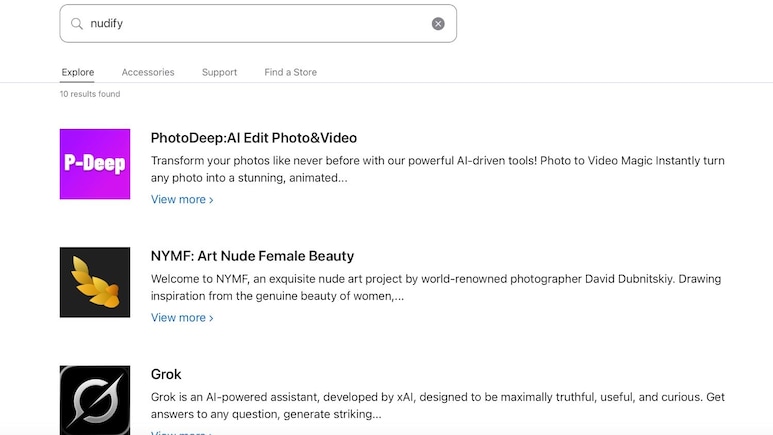Open the NYMF: Art Nude Female Beauty title

252,256
